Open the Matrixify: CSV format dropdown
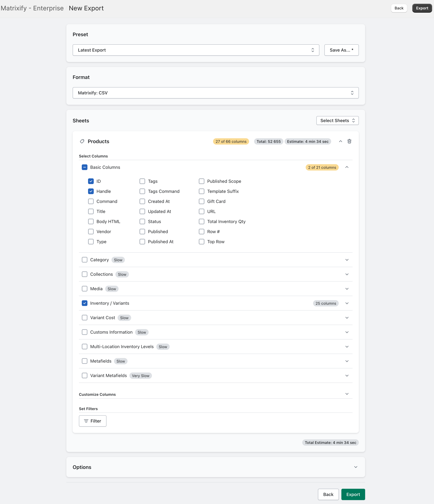 click(x=215, y=93)
